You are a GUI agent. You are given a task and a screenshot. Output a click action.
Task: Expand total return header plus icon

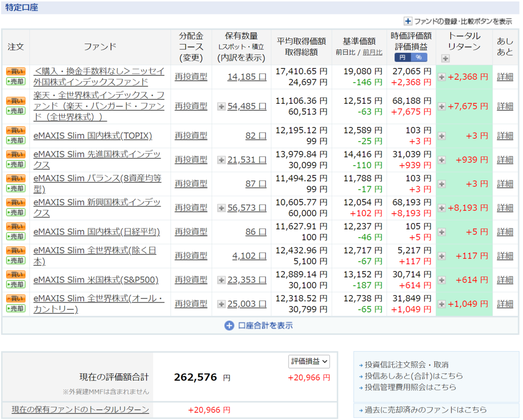445,58
